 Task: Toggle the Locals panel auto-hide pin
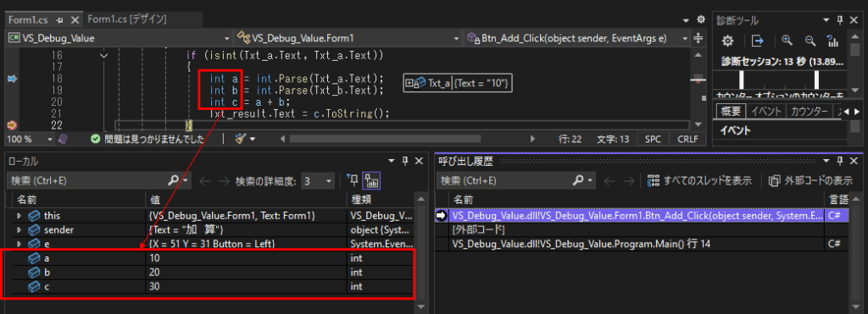click(405, 161)
